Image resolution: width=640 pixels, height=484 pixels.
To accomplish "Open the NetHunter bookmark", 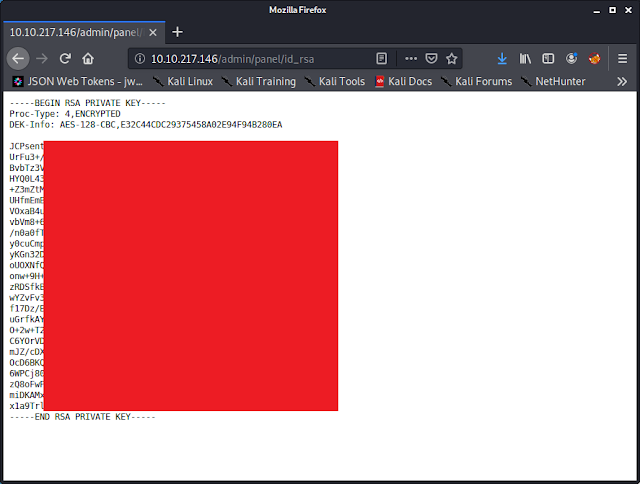I will (553, 82).
